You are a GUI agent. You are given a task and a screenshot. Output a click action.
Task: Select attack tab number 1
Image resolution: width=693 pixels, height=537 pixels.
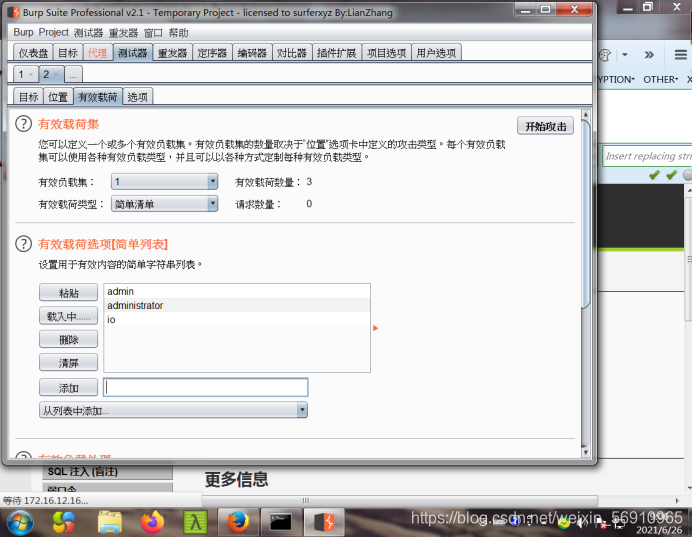(x=21, y=74)
